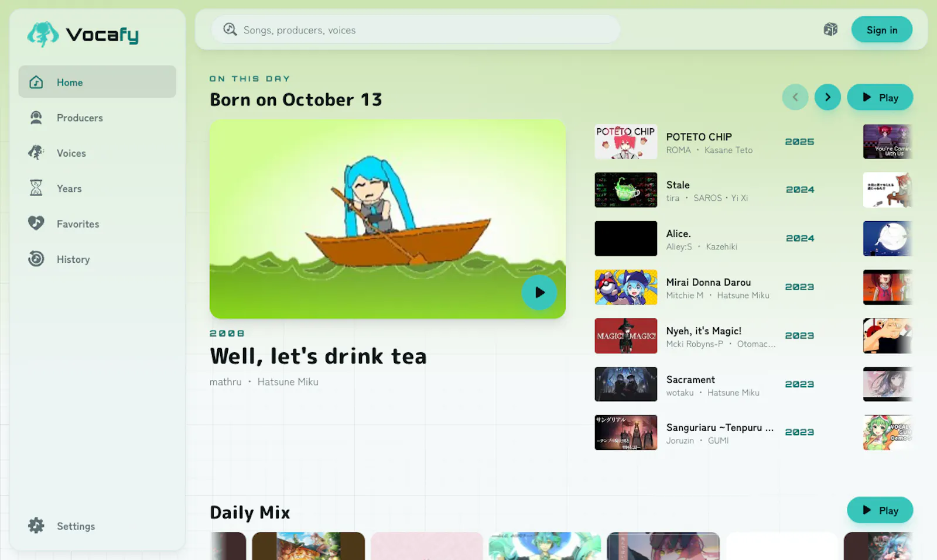Image resolution: width=937 pixels, height=560 pixels.
Task: Open producer mathru link
Action: point(225,382)
